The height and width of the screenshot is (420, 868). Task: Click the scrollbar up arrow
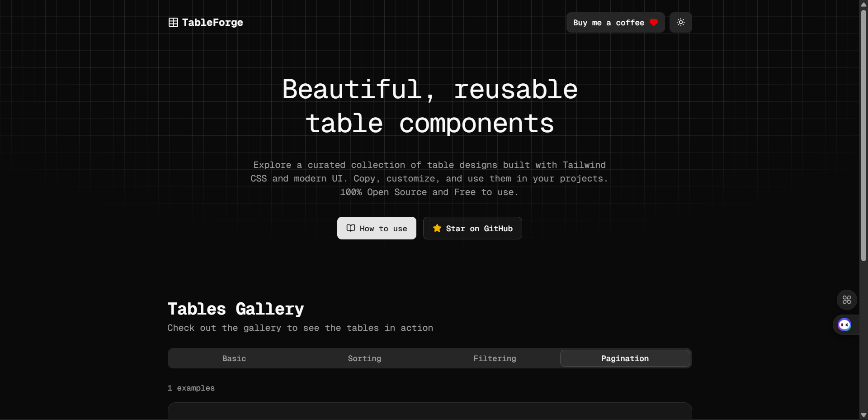pos(863,4)
